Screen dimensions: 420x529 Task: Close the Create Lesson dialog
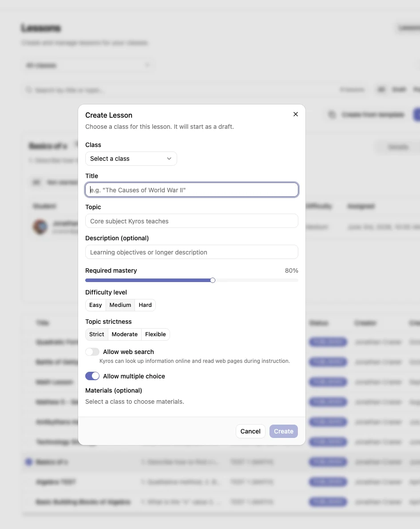click(296, 114)
